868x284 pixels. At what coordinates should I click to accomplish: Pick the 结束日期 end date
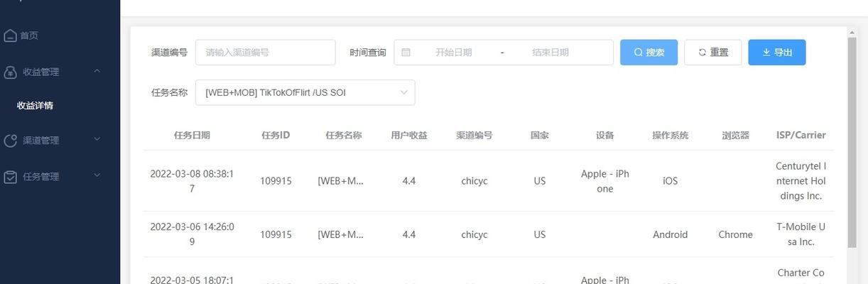pos(550,53)
